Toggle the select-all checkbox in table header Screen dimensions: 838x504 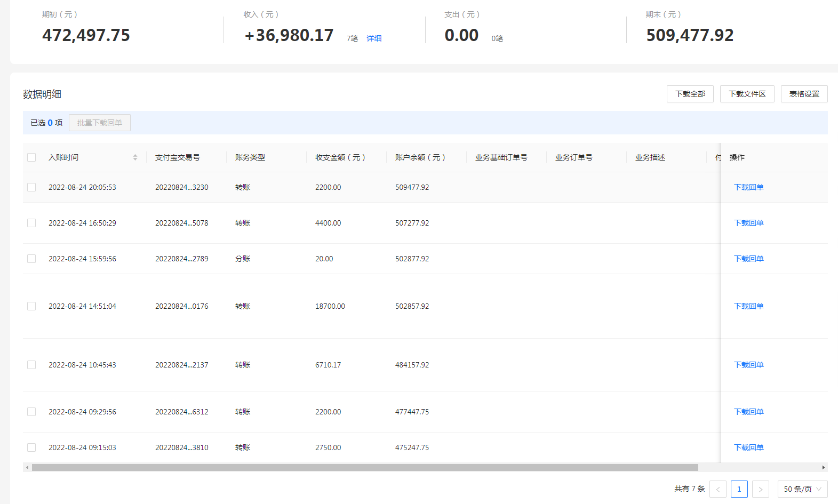point(31,157)
